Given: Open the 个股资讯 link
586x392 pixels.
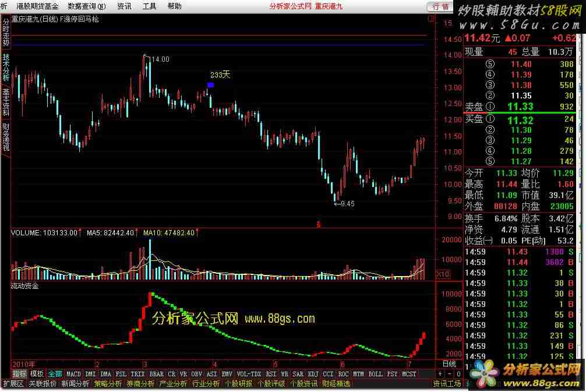Looking at the screenshot, I should click(303, 383).
